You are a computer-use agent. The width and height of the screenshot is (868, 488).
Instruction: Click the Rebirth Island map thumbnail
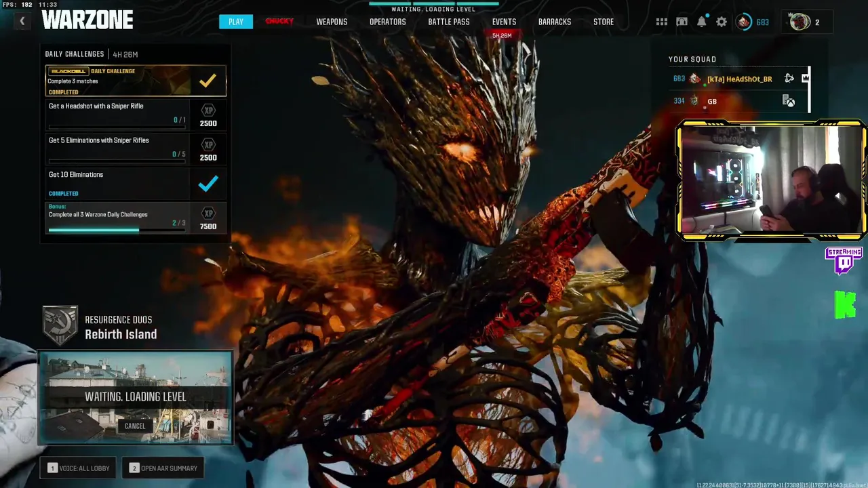pyautogui.click(x=136, y=397)
